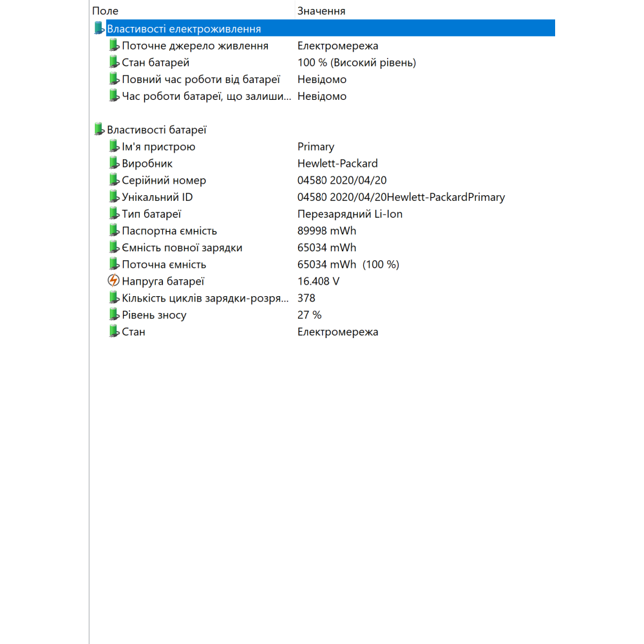Click the lightning icon next to Напруга батареї
Image resolution: width=644 pixels, height=644 pixels.
(x=114, y=281)
